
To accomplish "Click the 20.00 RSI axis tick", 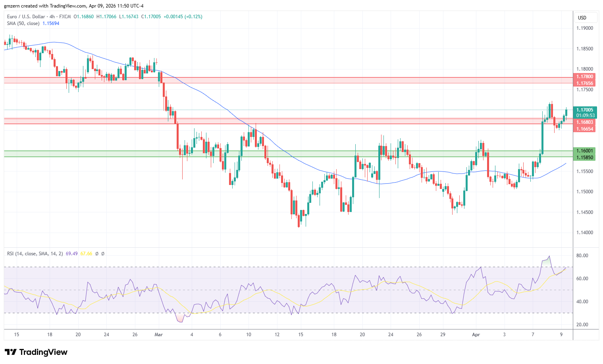I will [582, 325].
